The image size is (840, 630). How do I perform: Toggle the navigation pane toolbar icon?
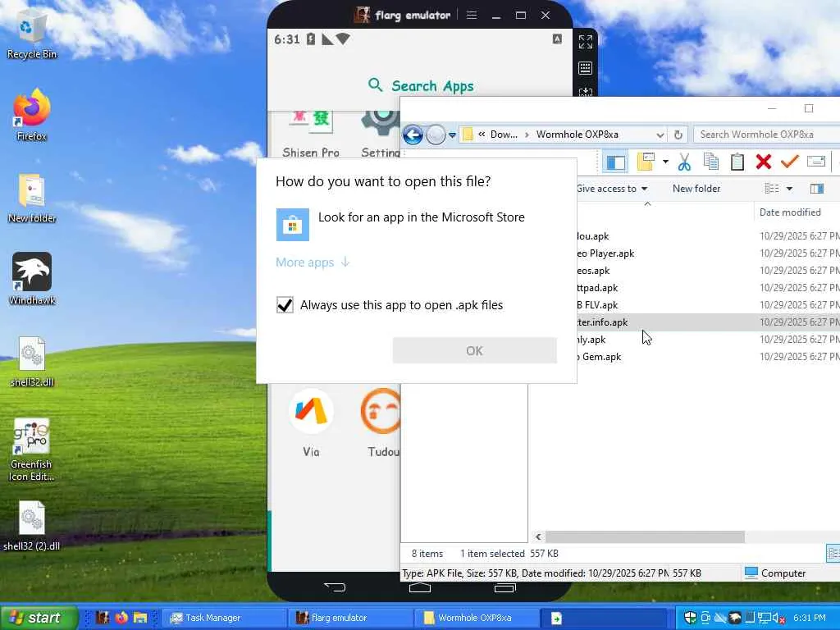click(x=615, y=162)
